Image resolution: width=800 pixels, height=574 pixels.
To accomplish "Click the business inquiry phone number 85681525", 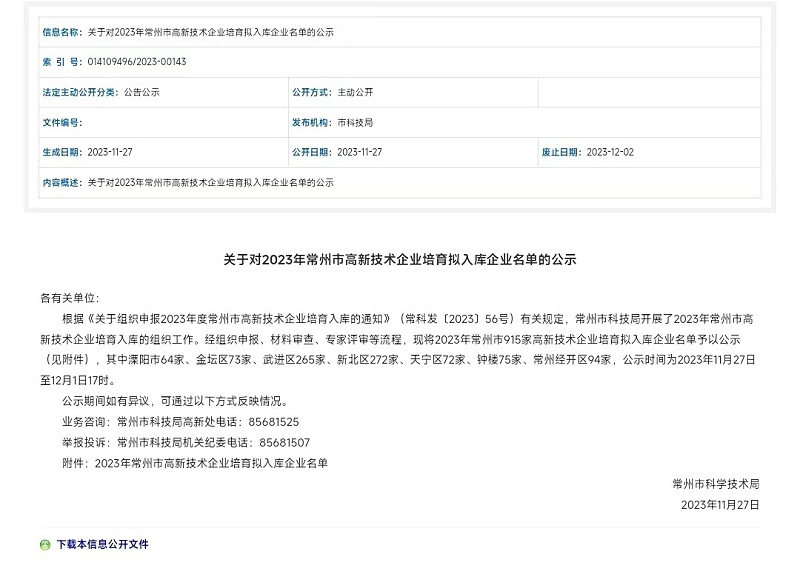I will click(279, 422).
